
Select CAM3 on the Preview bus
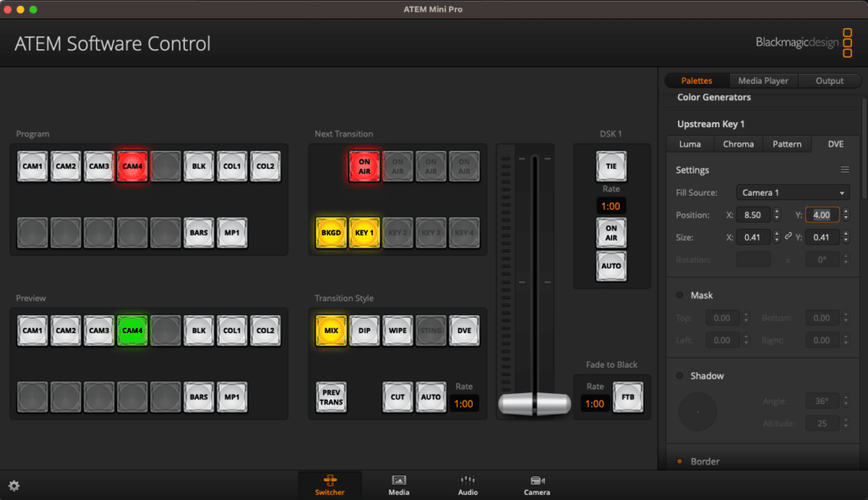click(x=98, y=331)
